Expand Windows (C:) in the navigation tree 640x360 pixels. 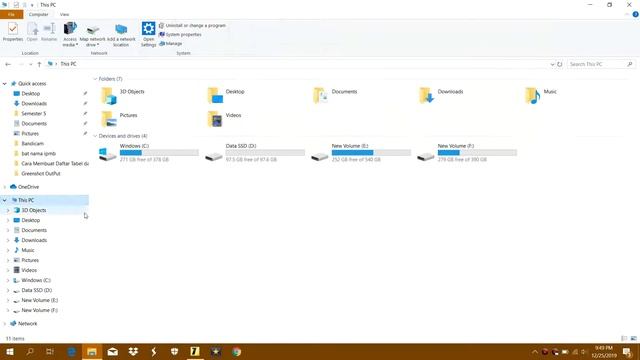8,280
